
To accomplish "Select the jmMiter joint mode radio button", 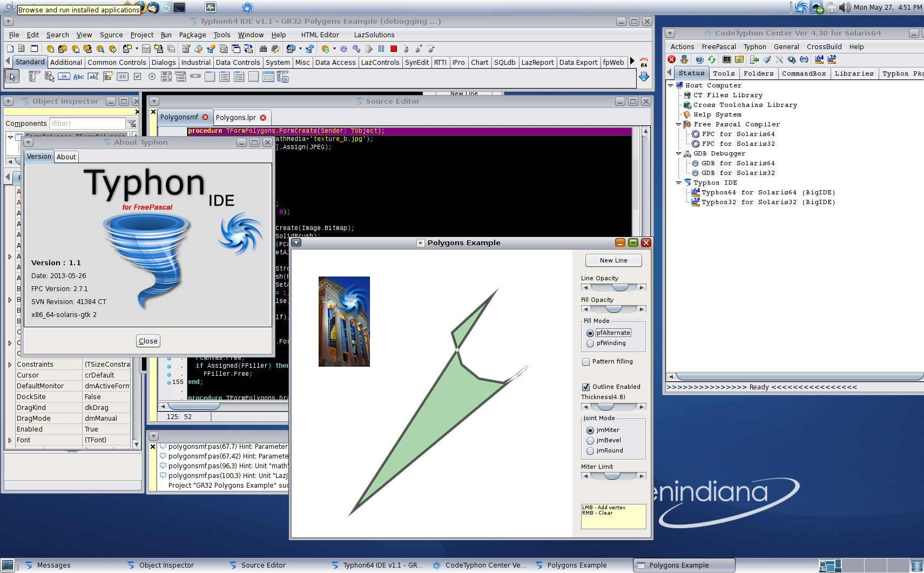I will (x=590, y=430).
